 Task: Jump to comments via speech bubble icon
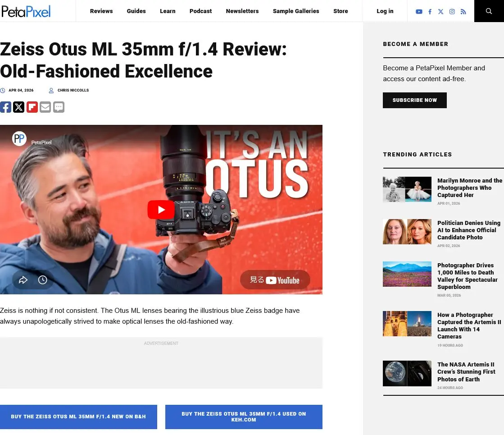pos(59,107)
